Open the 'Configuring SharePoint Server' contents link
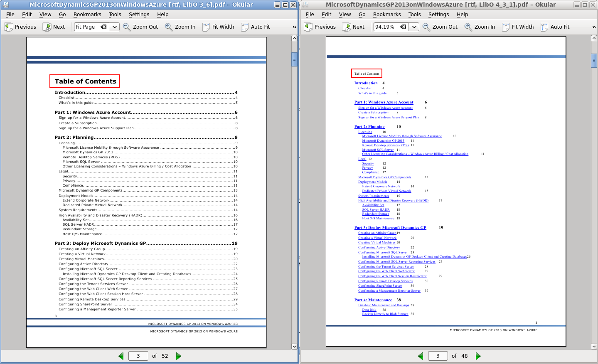Image resolution: width=598 pixels, height=364 pixels. click(x=380, y=286)
